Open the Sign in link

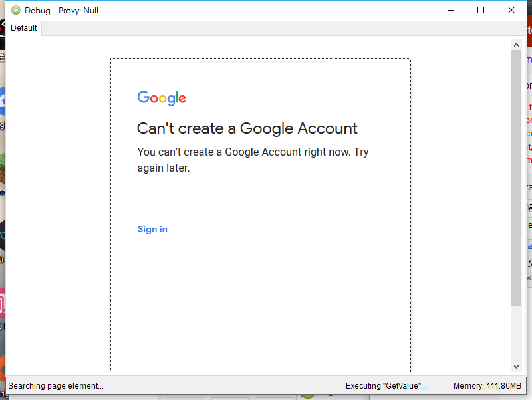[152, 230]
